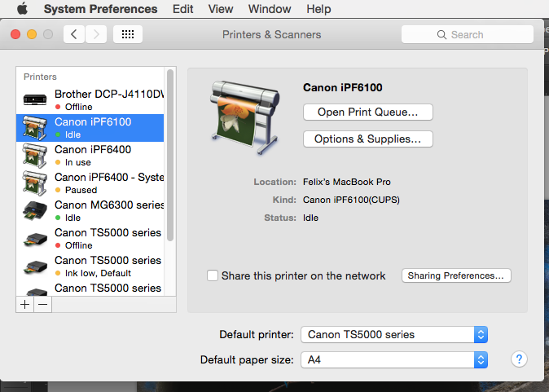Select the Canon MG6300 series printer icon
Image resolution: width=549 pixels, height=392 pixels.
(x=36, y=211)
